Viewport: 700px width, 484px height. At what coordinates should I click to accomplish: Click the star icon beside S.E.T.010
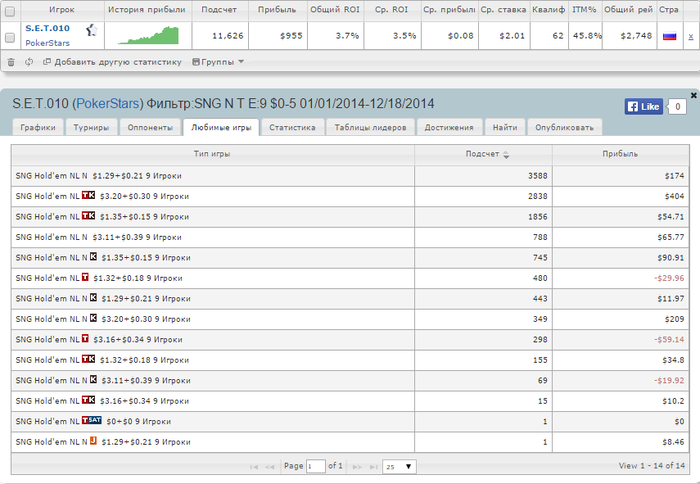pyautogui.click(x=92, y=30)
